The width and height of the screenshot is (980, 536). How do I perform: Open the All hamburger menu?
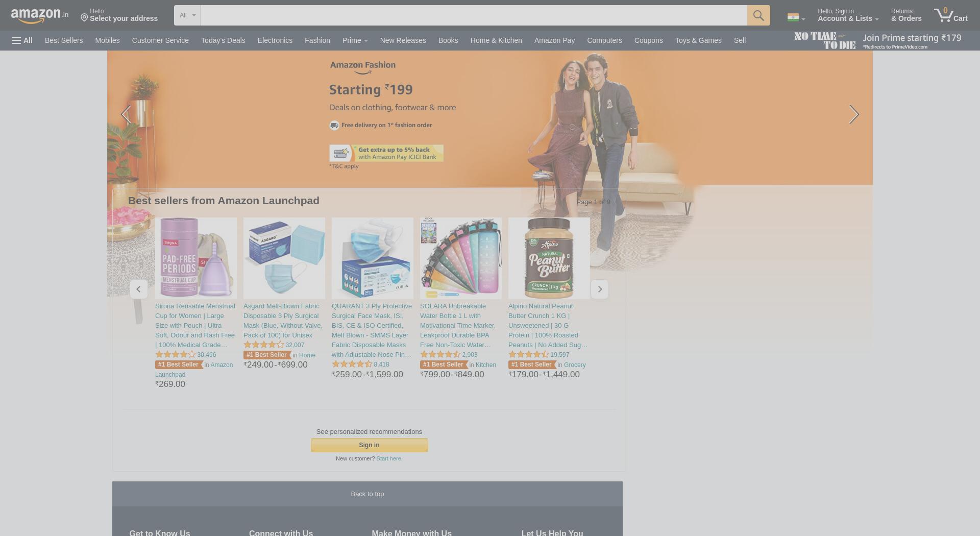[22, 40]
